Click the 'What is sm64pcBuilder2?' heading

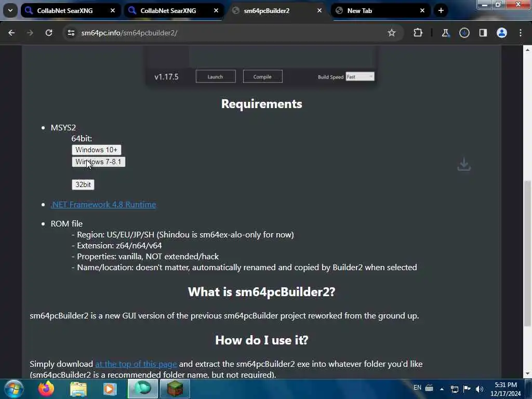point(262,292)
